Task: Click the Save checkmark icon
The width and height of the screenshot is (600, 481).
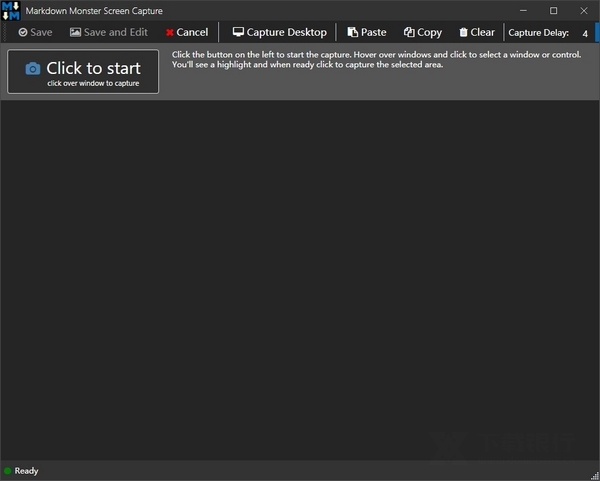Action: tap(23, 33)
